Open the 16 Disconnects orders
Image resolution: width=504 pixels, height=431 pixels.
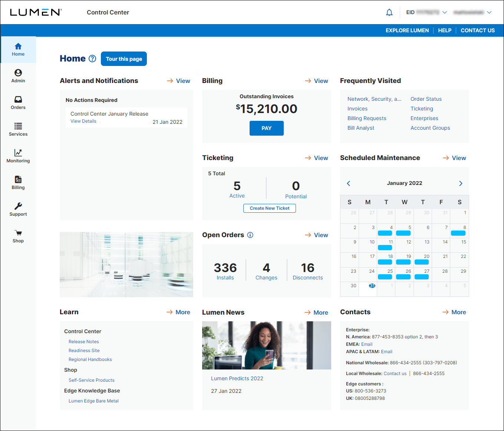tap(308, 271)
